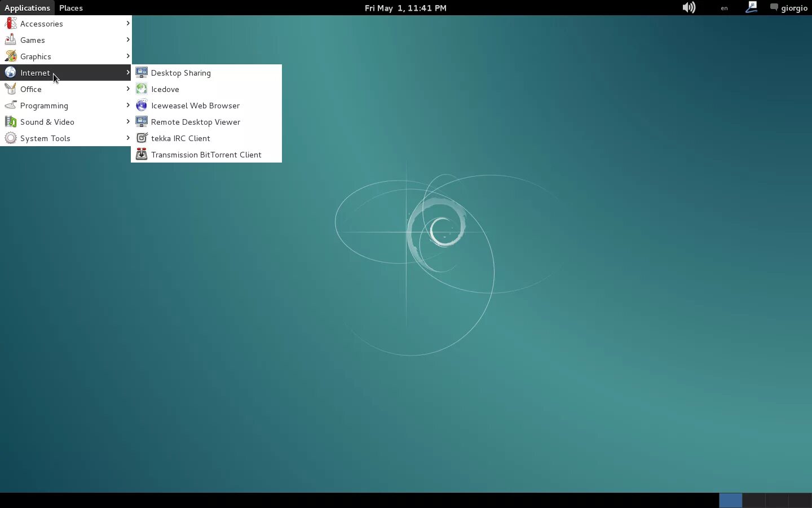This screenshot has height=508, width=812.
Task: Click the Graphics palette icon
Action: (11, 56)
